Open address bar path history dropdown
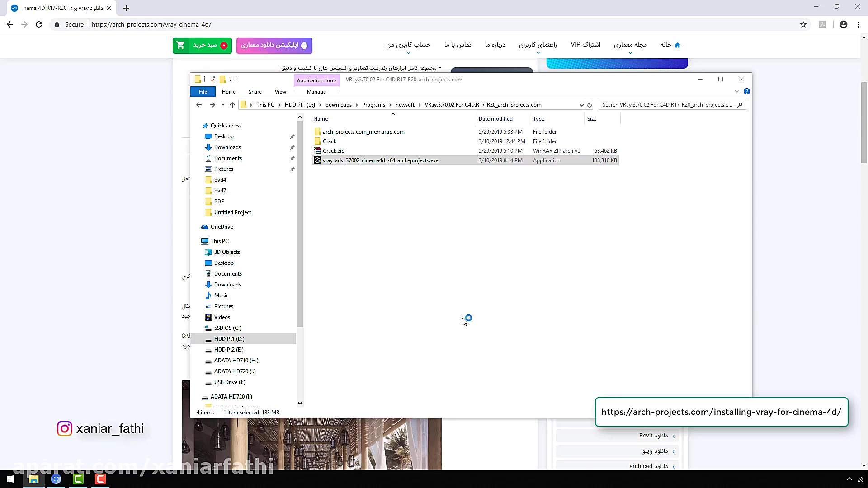The image size is (868, 488). tap(581, 105)
